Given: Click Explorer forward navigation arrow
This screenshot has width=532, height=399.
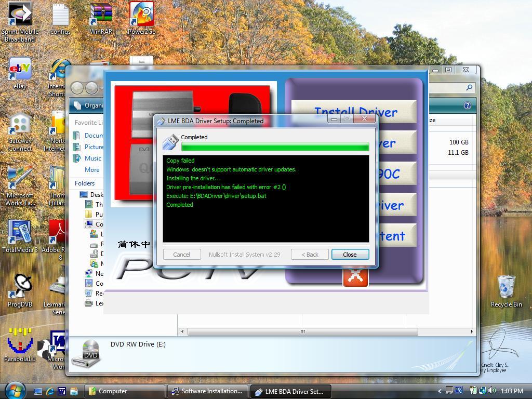Looking at the screenshot, I should 91,88.
